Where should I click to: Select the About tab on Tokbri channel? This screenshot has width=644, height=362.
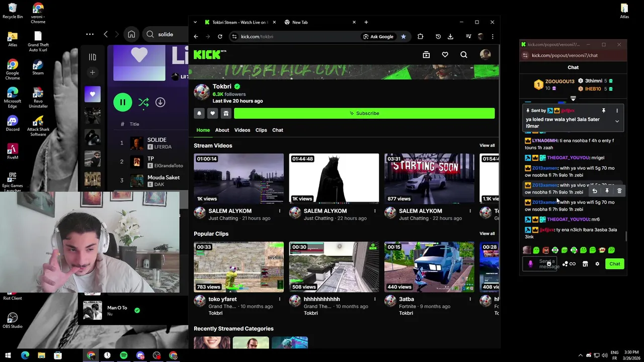pyautogui.click(x=222, y=130)
